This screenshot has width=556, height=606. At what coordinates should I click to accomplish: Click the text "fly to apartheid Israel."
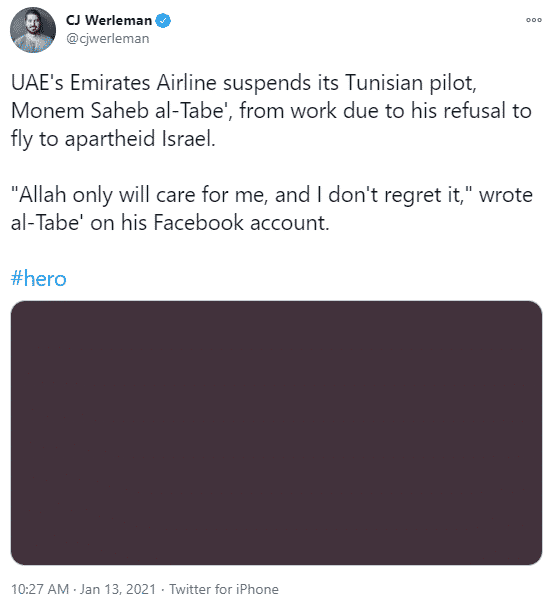113,139
